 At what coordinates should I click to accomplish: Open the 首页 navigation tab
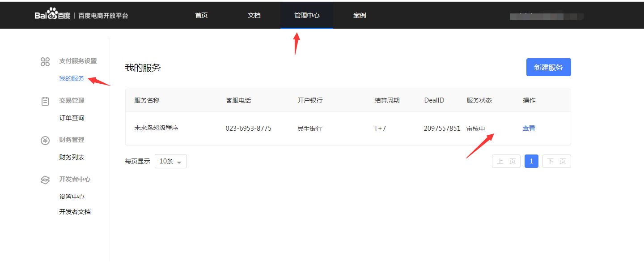pos(201,15)
